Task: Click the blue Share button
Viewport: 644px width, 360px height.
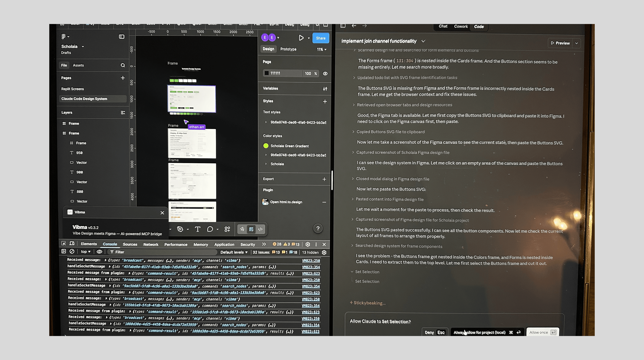Action: pyautogui.click(x=320, y=38)
